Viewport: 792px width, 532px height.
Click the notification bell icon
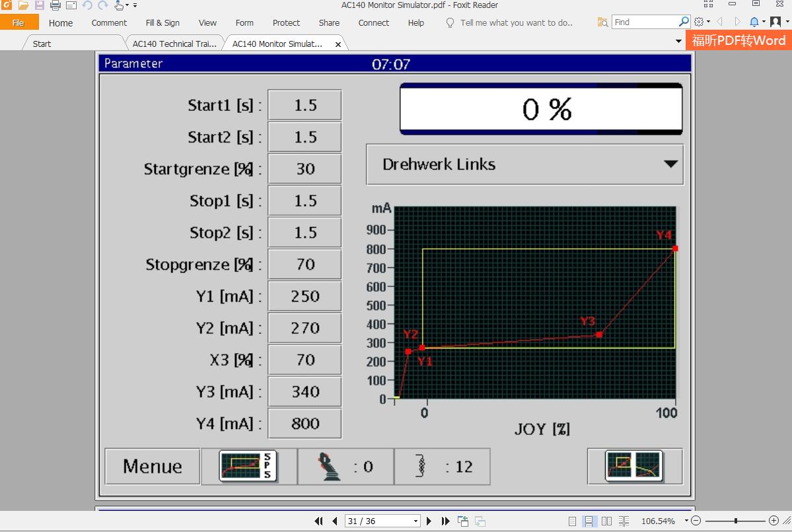754,22
